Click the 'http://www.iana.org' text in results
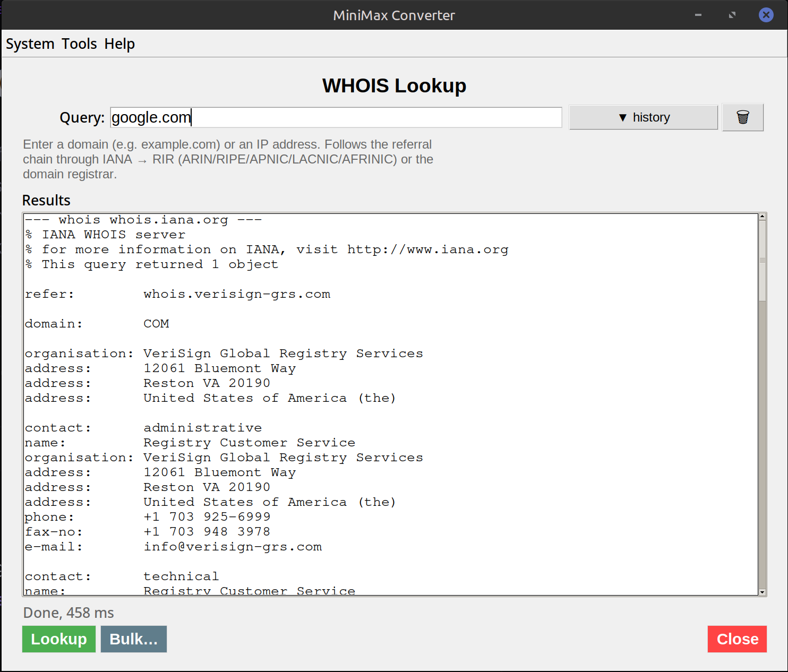 coord(428,249)
